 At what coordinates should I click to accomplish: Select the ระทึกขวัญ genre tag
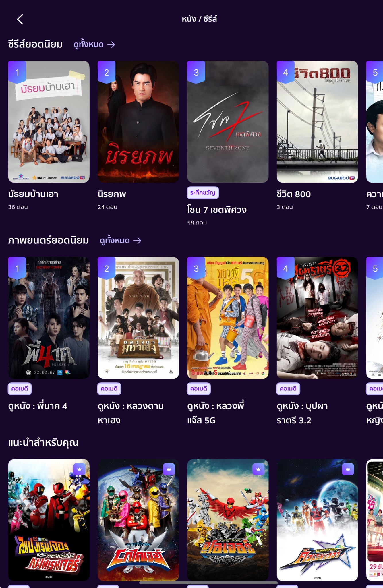click(203, 193)
